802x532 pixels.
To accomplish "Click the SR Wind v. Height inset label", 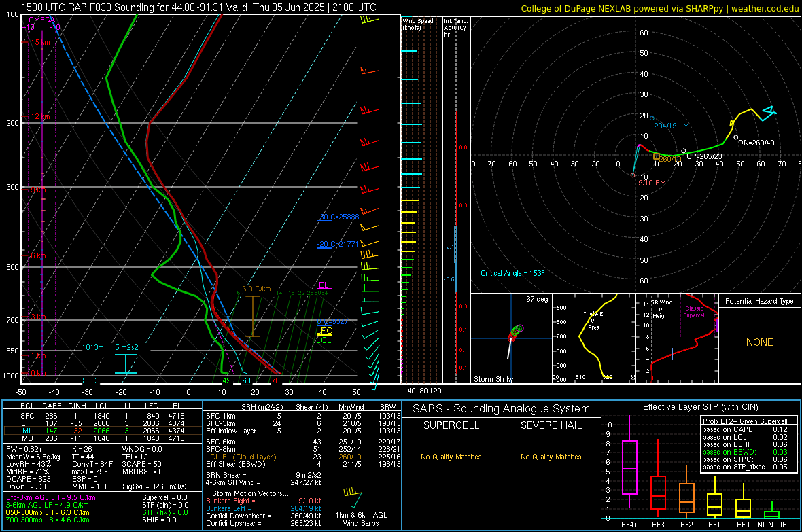I will click(x=661, y=309).
